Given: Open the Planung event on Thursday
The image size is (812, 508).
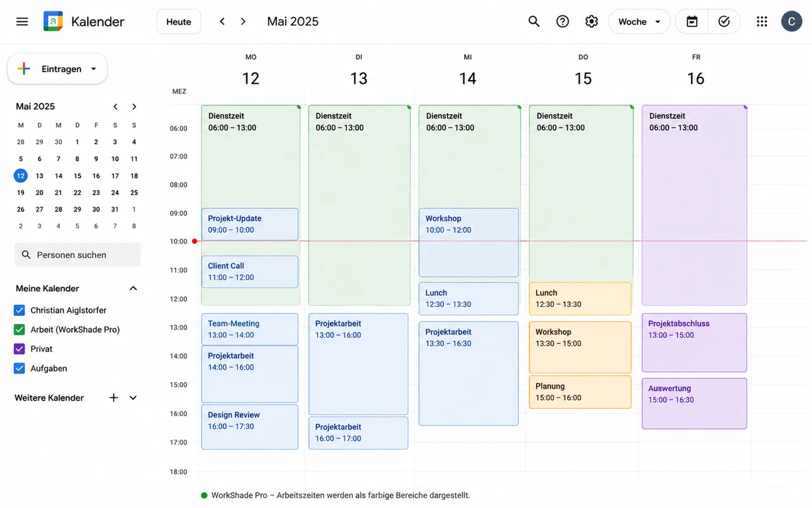Looking at the screenshot, I should click(580, 392).
